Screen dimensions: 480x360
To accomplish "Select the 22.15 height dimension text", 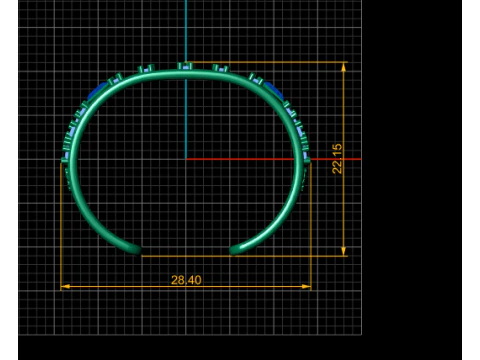I will tap(337, 159).
